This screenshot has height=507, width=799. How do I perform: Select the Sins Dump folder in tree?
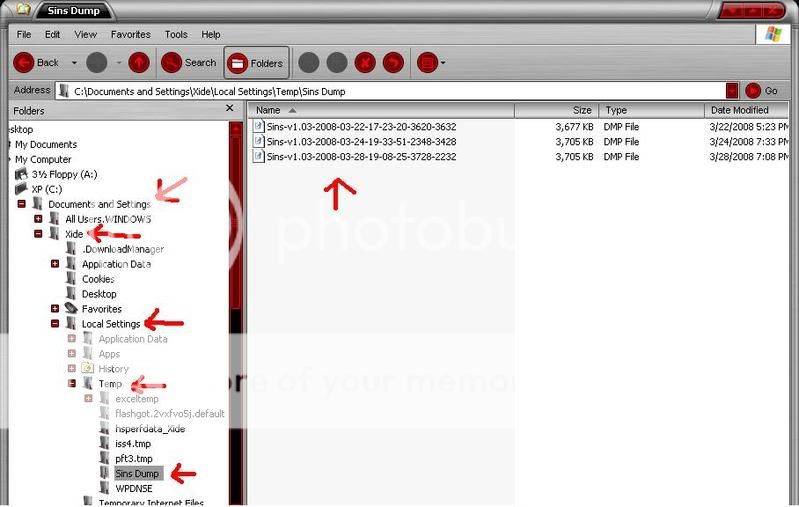137,473
